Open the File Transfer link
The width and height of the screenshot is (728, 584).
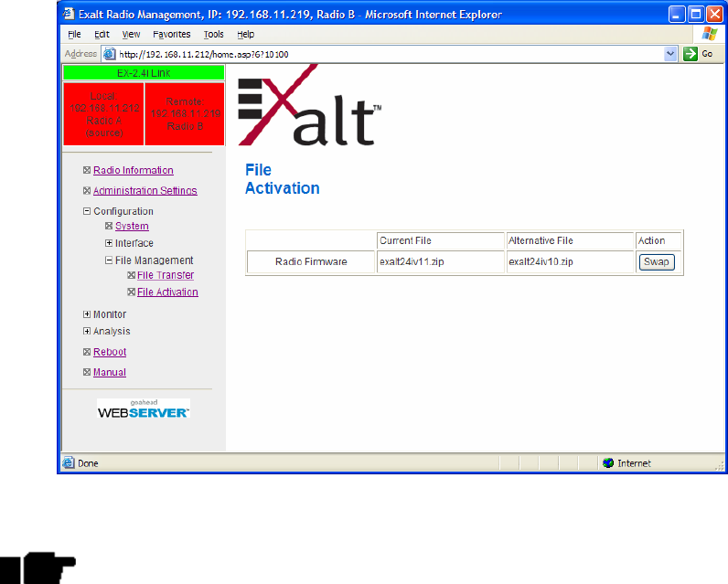pyautogui.click(x=166, y=275)
